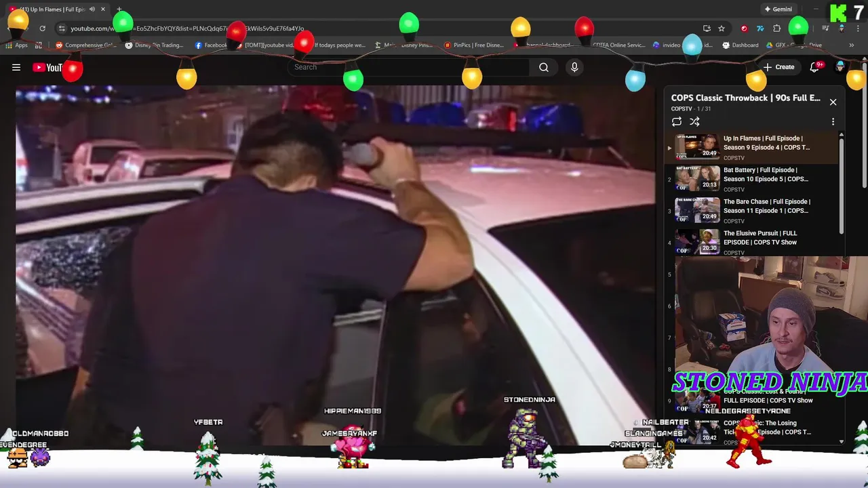Toggle playlist shuffle button
This screenshot has width=868, height=488.
coord(694,122)
